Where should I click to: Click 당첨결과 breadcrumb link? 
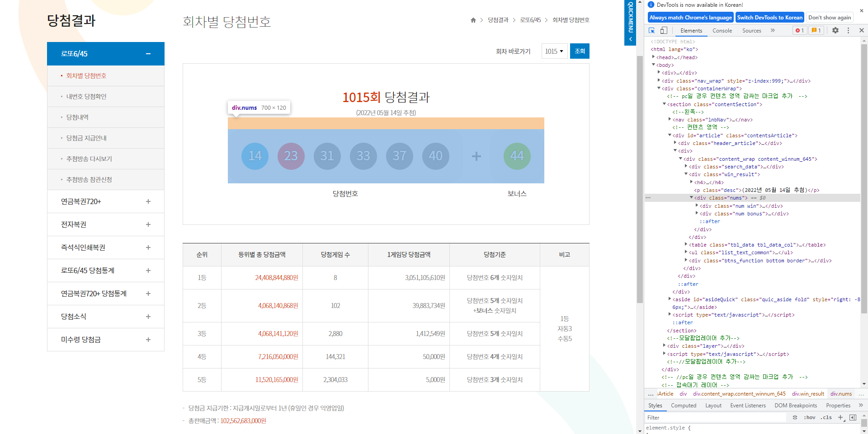tap(498, 20)
